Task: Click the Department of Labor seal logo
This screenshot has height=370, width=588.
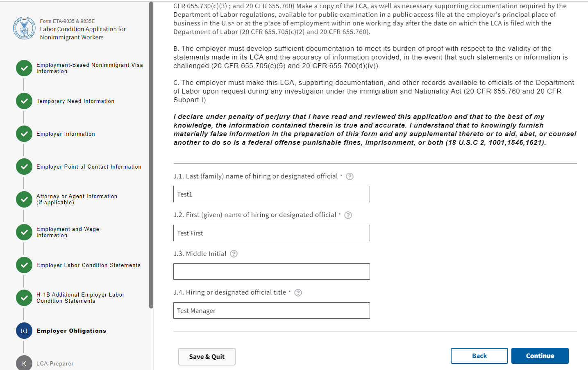Action: pyautogui.click(x=24, y=29)
